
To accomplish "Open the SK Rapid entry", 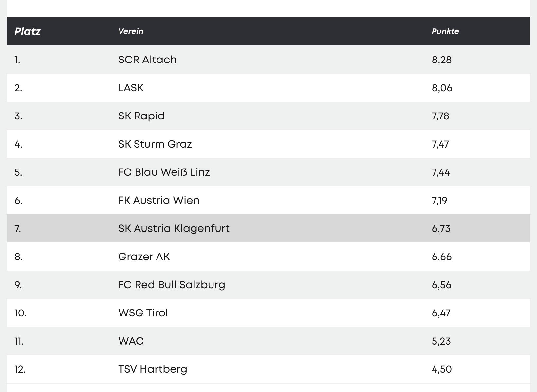I will click(141, 116).
